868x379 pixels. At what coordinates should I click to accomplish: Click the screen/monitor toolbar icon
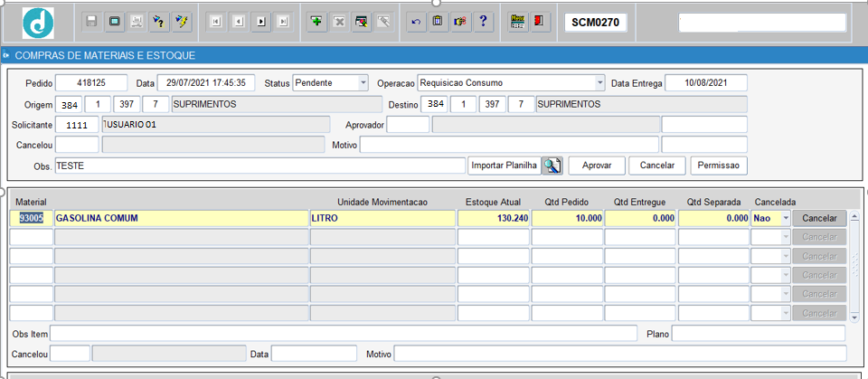(x=114, y=23)
